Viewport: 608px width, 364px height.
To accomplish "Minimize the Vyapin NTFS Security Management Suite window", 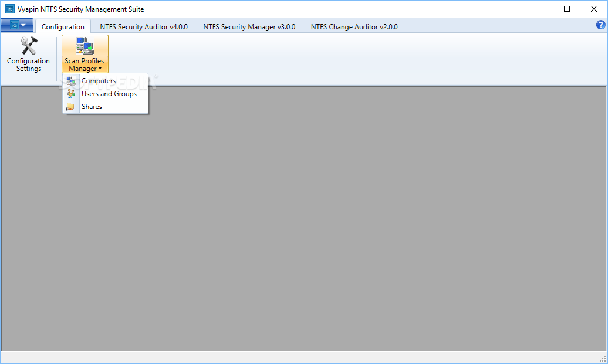I will [x=541, y=9].
